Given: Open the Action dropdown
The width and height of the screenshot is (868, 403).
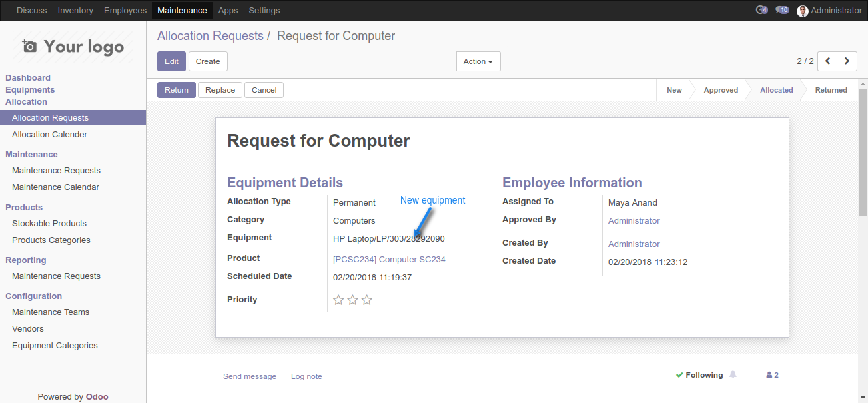Looking at the screenshot, I should click(478, 61).
